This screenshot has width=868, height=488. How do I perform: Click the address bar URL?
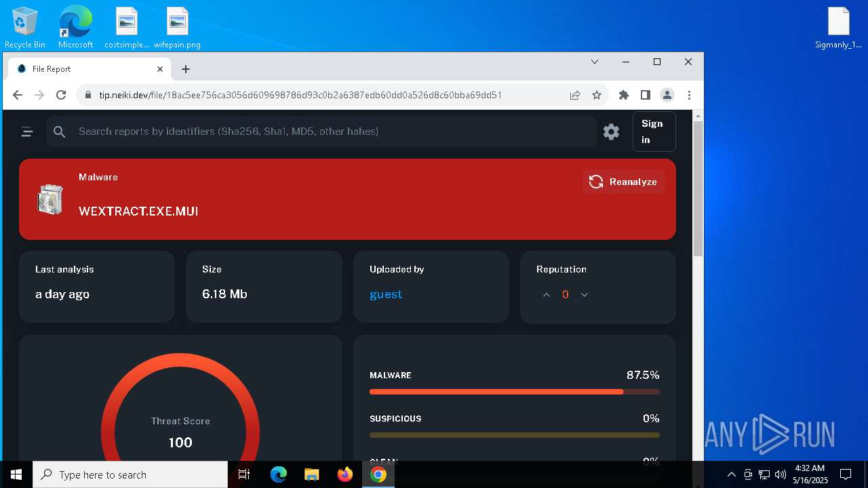point(300,96)
